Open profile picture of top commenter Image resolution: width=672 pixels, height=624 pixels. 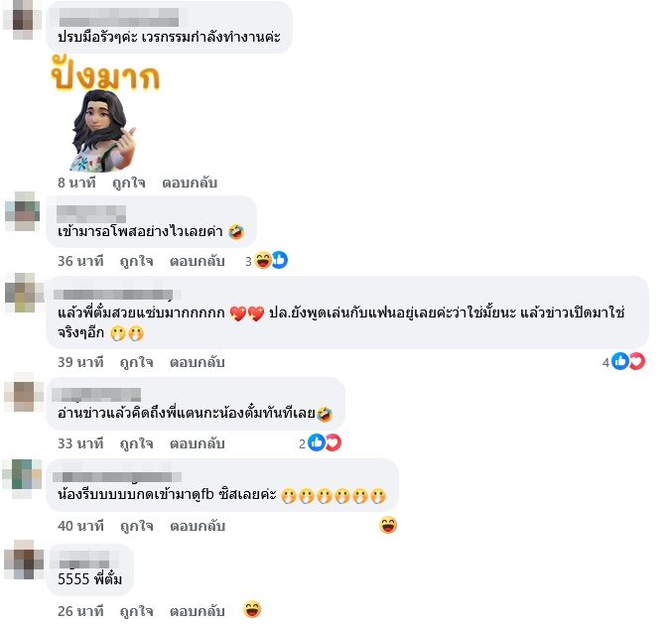click(x=23, y=20)
